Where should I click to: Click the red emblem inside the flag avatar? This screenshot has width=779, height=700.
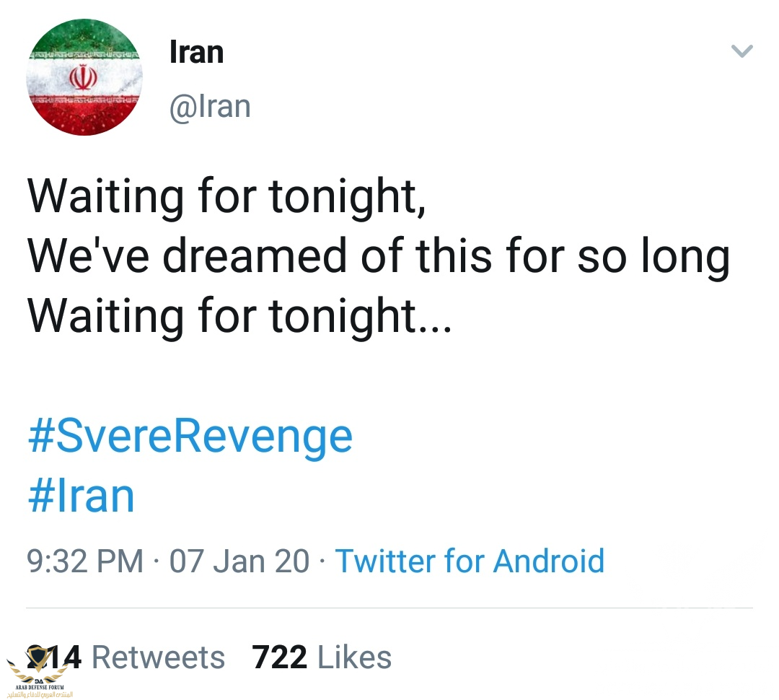[x=83, y=76]
